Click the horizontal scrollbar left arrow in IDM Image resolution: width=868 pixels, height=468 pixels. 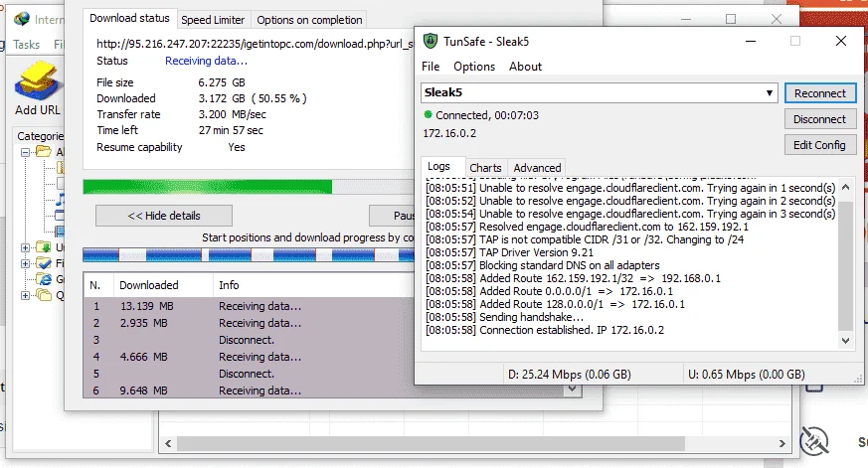[x=168, y=444]
